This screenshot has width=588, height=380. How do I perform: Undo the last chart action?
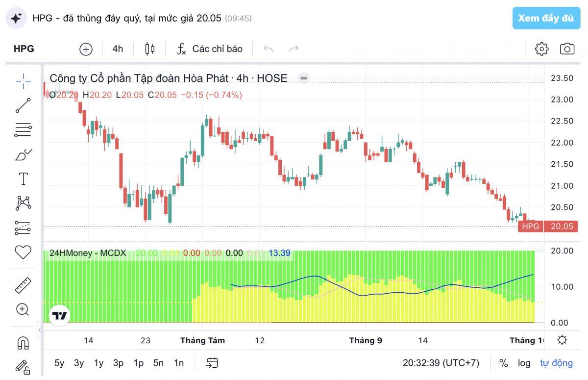[x=268, y=49]
